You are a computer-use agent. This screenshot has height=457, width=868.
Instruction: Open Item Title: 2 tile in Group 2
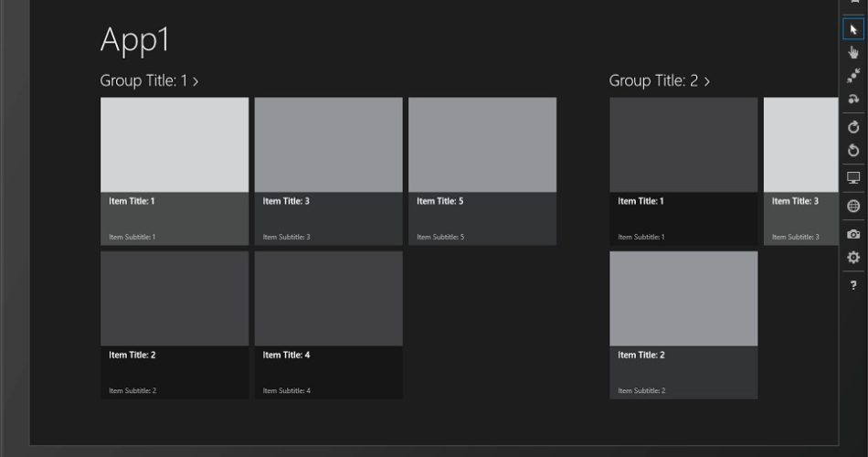[683, 324]
